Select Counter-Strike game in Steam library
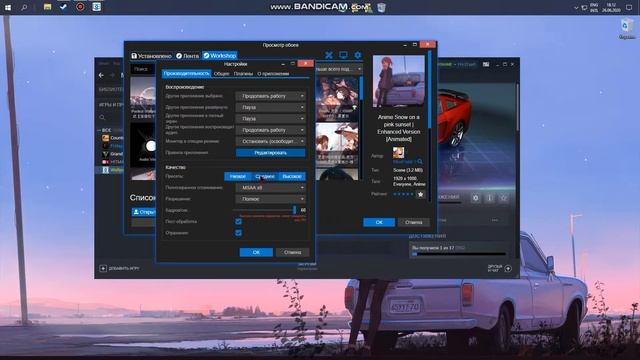This screenshot has width=640, height=360. pos(112,138)
